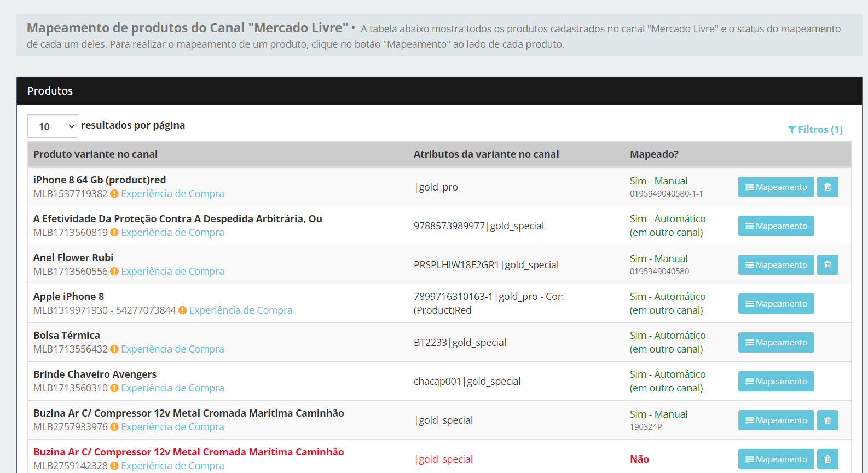Open Experiência de Compra for Bolsa Térmica
The height and width of the screenshot is (473, 868).
[172, 349]
